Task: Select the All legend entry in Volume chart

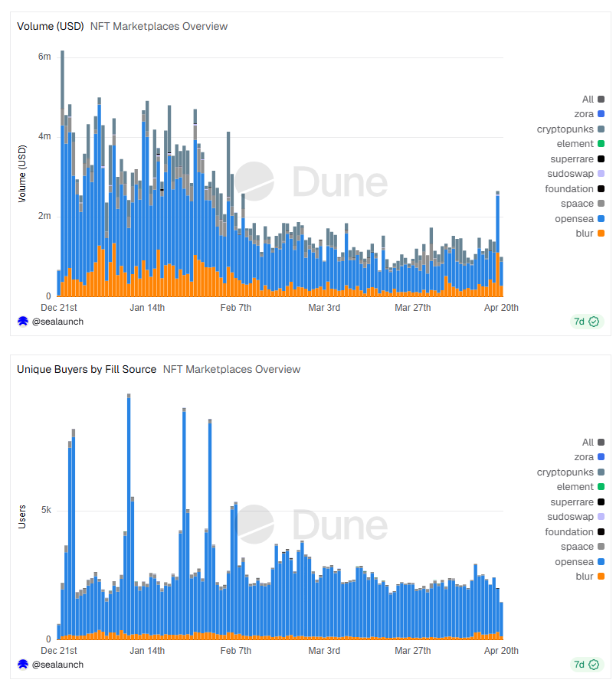Action: pos(588,99)
